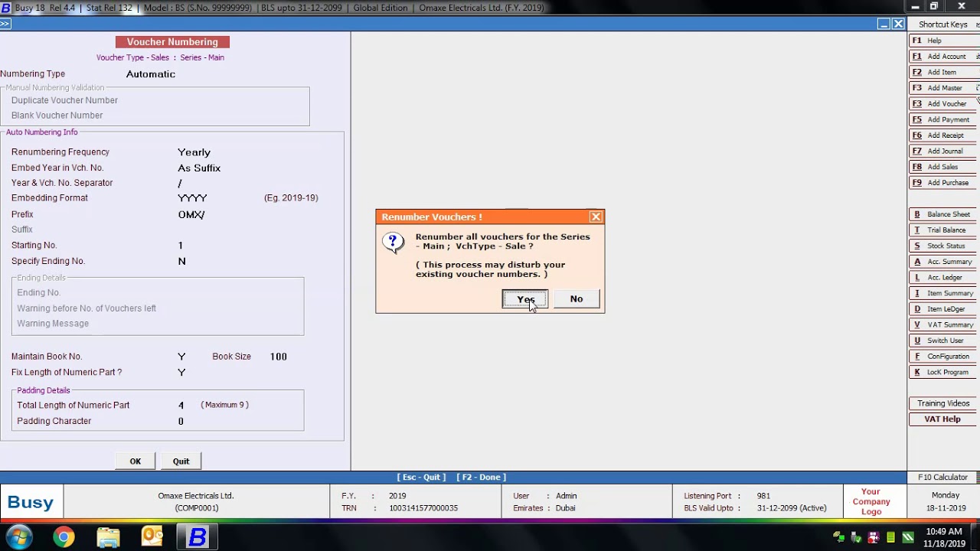This screenshot has height=551, width=980.
Task: Open VAT Summary shortcut
Action: [943, 324]
